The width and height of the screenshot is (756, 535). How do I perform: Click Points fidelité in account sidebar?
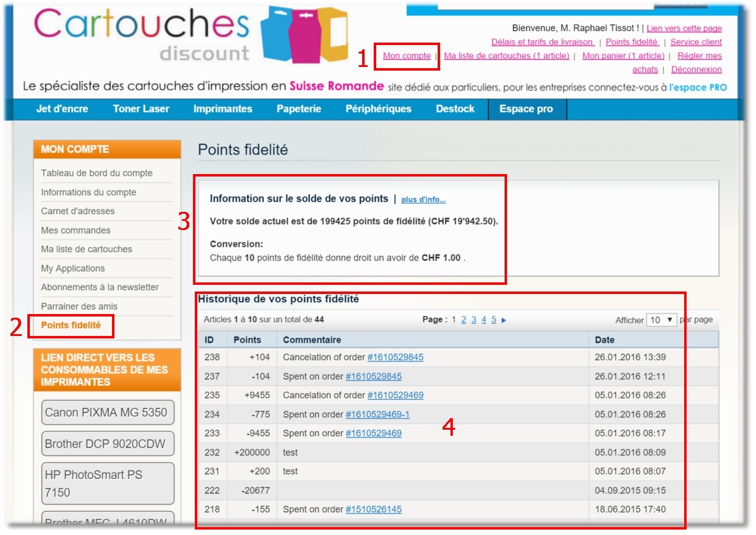pyautogui.click(x=71, y=326)
